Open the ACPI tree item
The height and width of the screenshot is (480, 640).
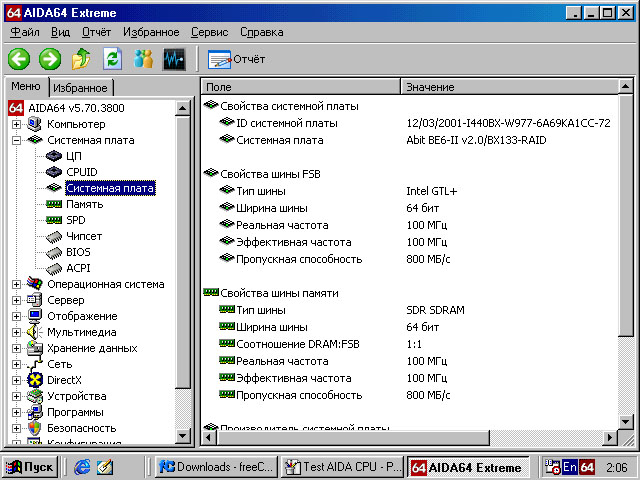[78, 268]
